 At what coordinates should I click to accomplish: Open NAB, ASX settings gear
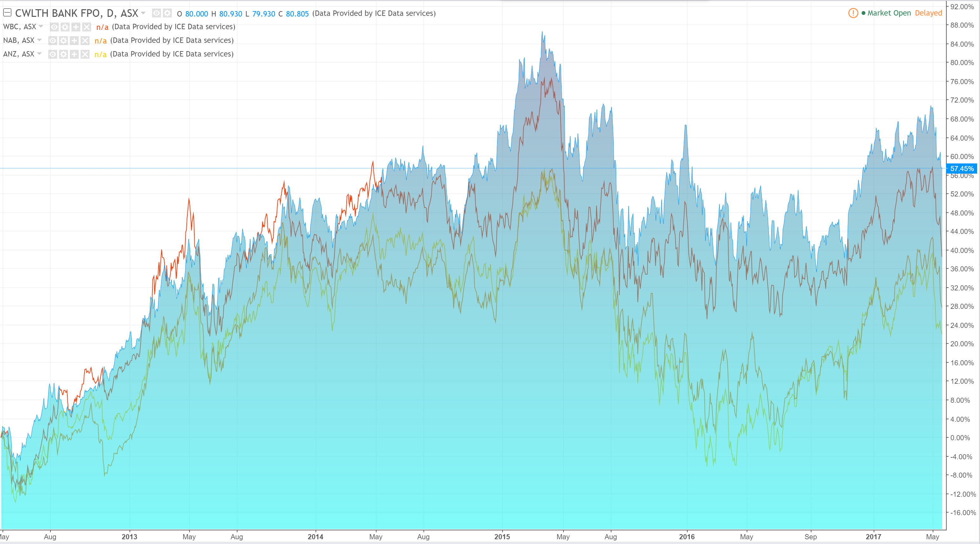coord(63,41)
